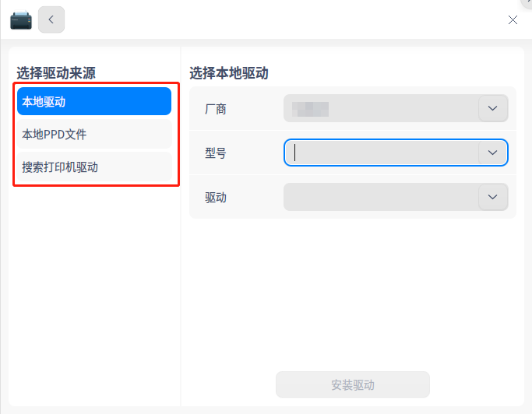Click the printer application icon

tap(21, 19)
